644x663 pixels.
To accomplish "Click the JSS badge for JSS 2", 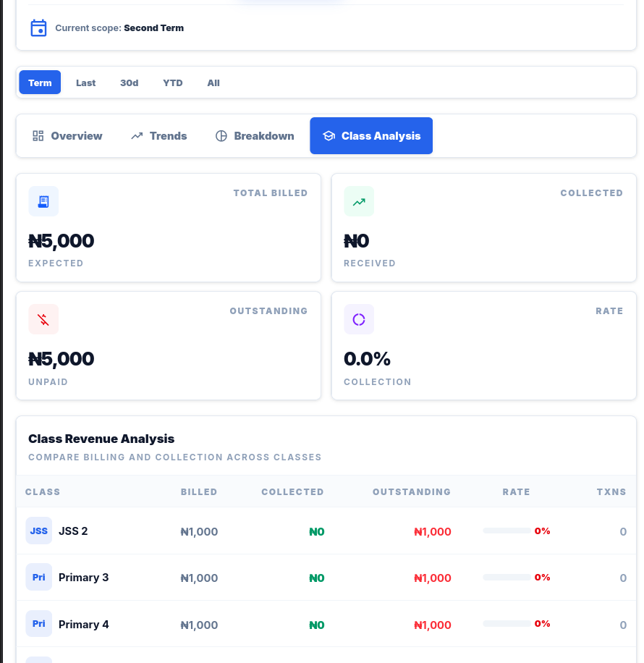I will click(x=39, y=531).
